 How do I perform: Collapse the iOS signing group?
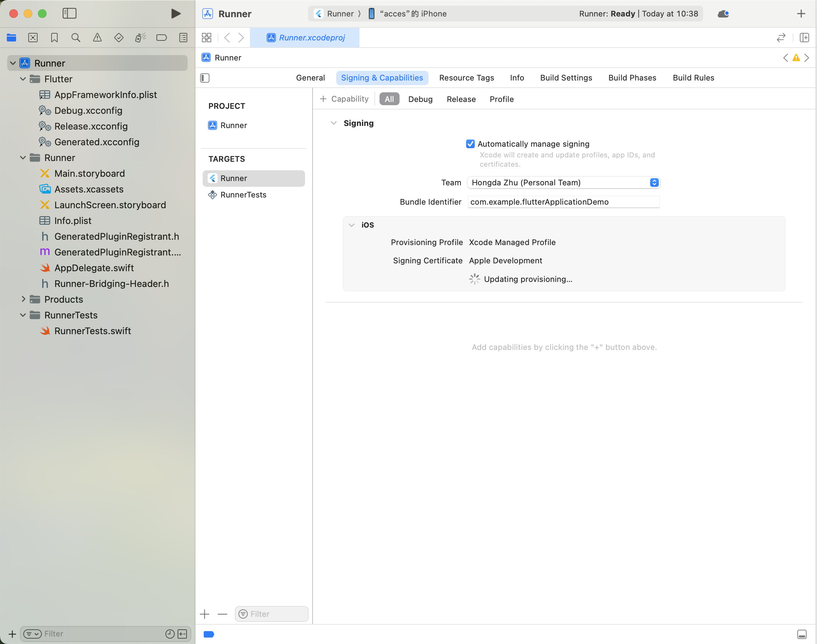click(x=352, y=225)
